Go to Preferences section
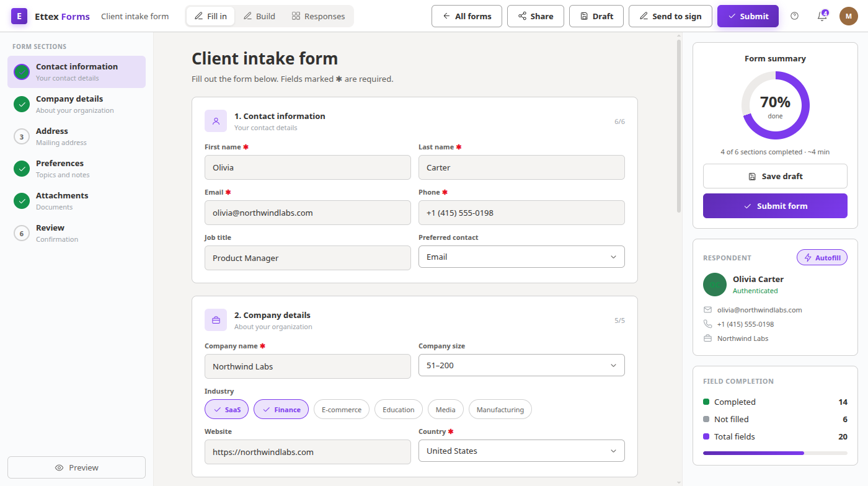The height and width of the screenshot is (486, 868). click(x=76, y=169)
